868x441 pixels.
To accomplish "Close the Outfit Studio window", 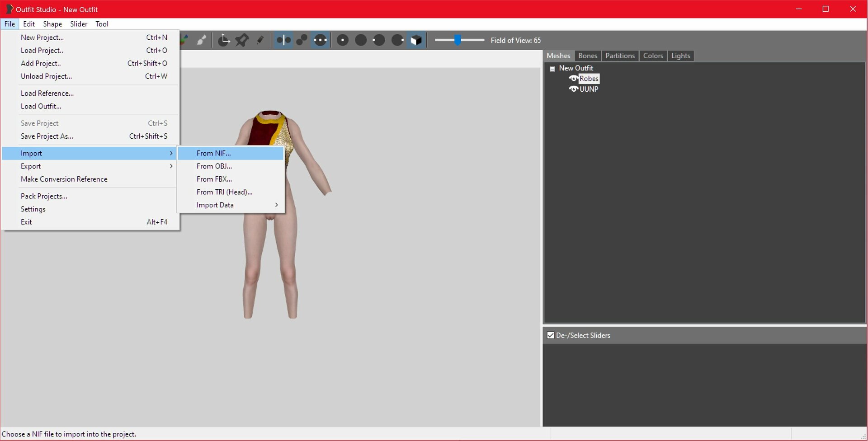I will pyautogui.click(x=853, y=9).
